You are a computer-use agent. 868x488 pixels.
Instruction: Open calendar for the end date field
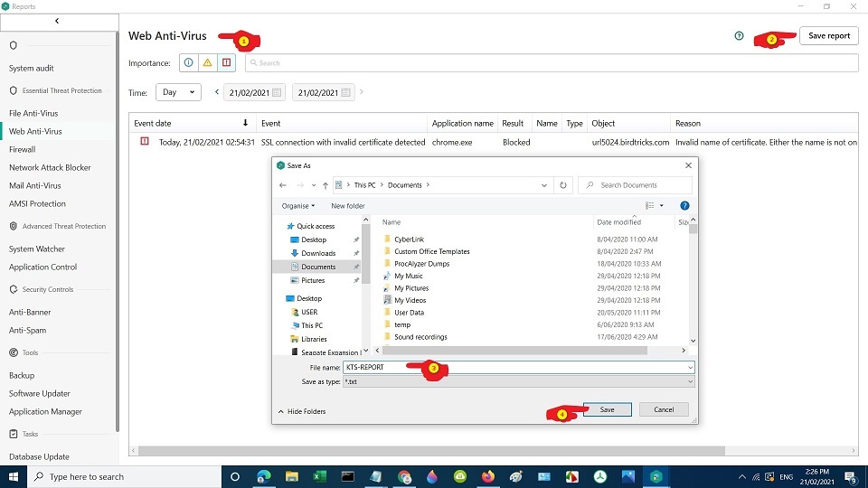click(345, 92)
